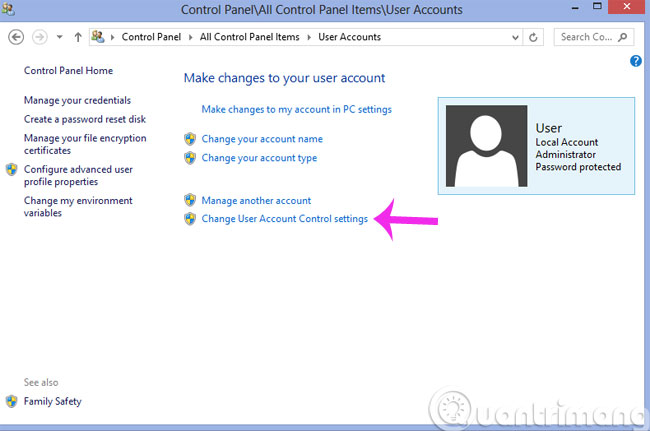Open Change your account type
650x431 pixels.
(x=259, y=158)
